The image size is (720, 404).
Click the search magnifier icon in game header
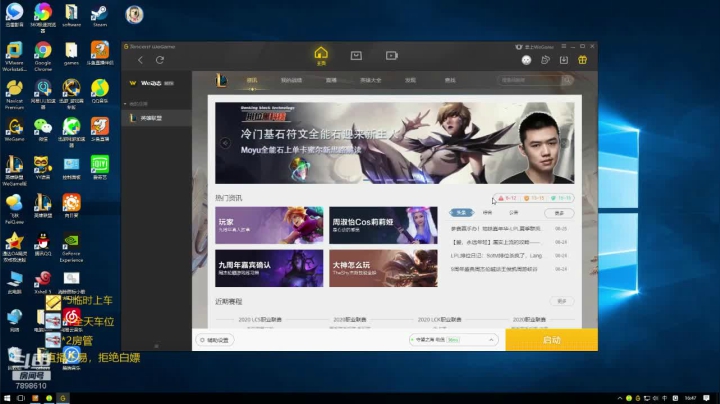click(568, 80)
